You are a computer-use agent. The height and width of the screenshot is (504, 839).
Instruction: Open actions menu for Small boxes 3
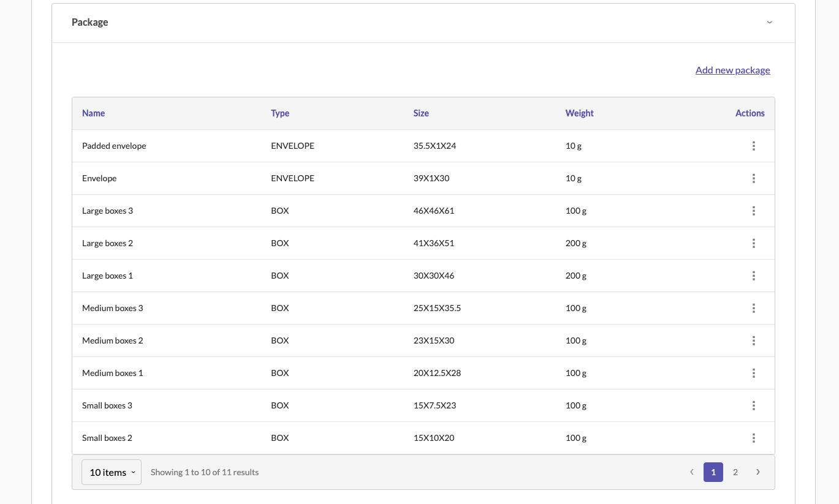pyautogui.click(x=753, y=405)
